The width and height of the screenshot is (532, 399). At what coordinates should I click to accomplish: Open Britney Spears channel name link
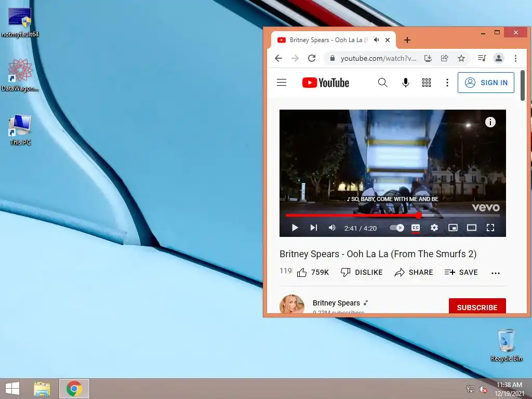click(336, 303)
